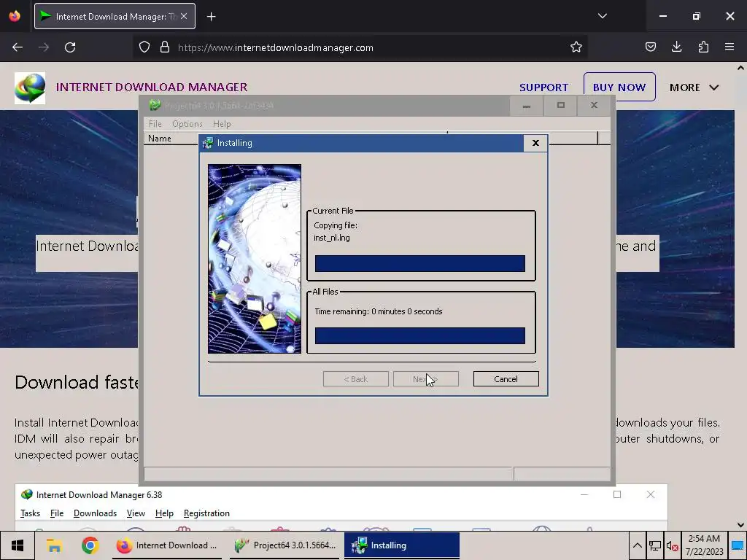Close the Installing dialog
This screenshot has height=560, width=747.
coord(535,143)
